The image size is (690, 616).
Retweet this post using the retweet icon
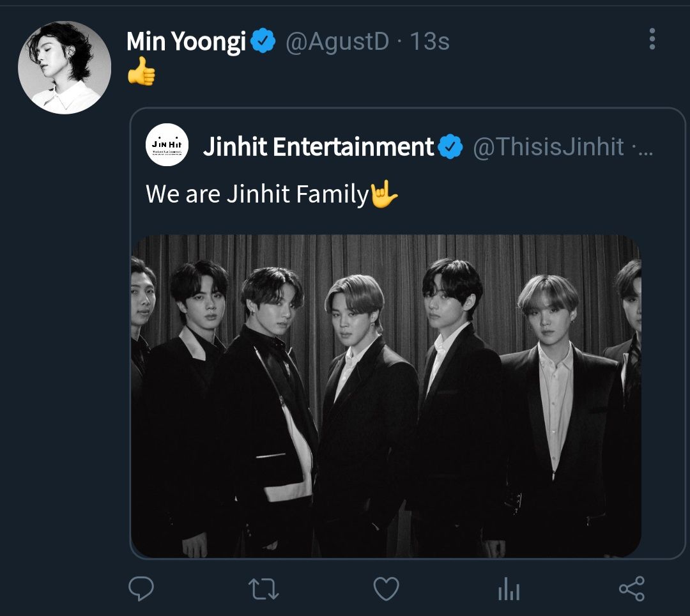[x=263, y=589]
